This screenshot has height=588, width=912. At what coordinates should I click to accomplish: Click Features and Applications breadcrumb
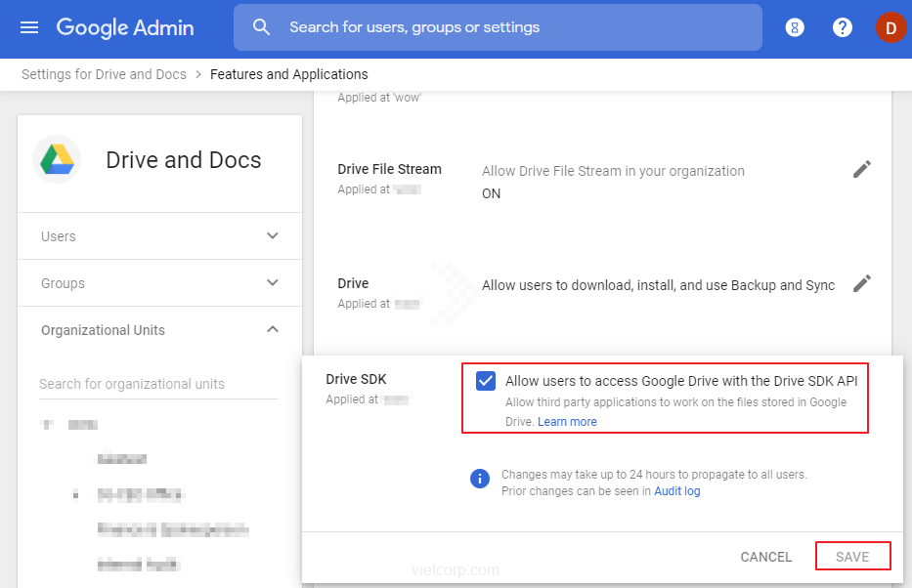coord(289,74)
